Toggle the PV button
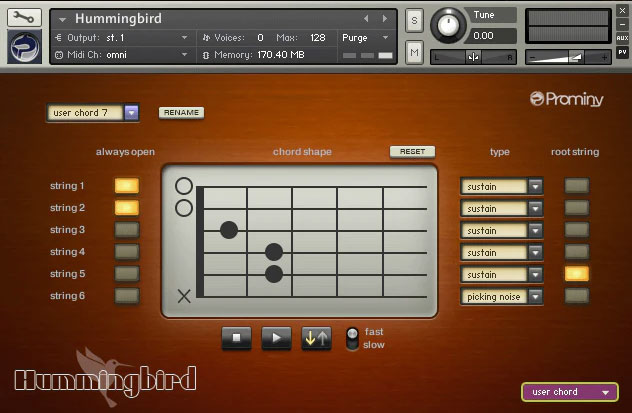 [x=622, y=52]
